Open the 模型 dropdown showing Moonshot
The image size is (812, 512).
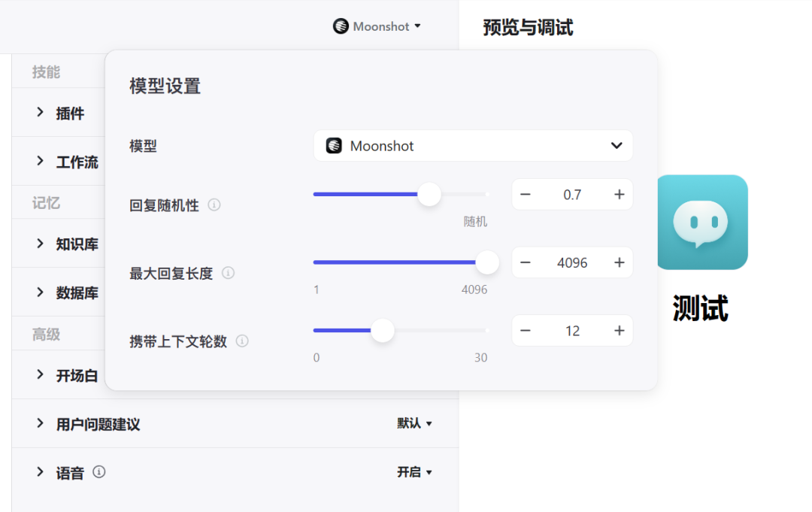(x=473, y=145)
